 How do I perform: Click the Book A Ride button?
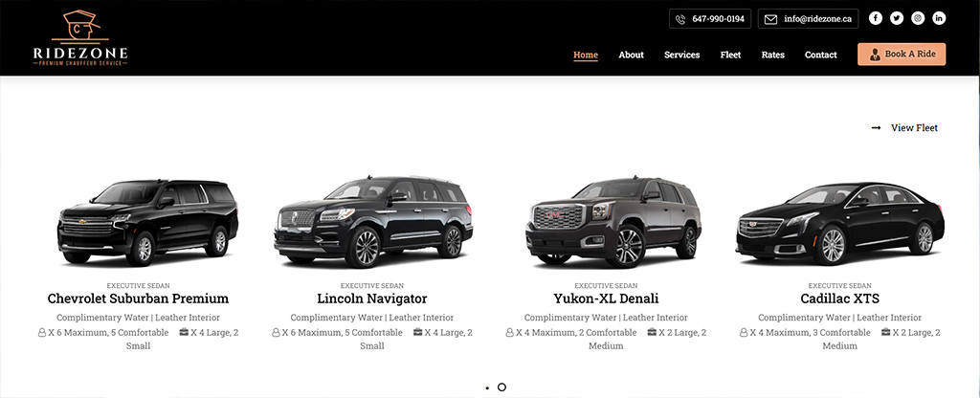[x=902, y=54]
